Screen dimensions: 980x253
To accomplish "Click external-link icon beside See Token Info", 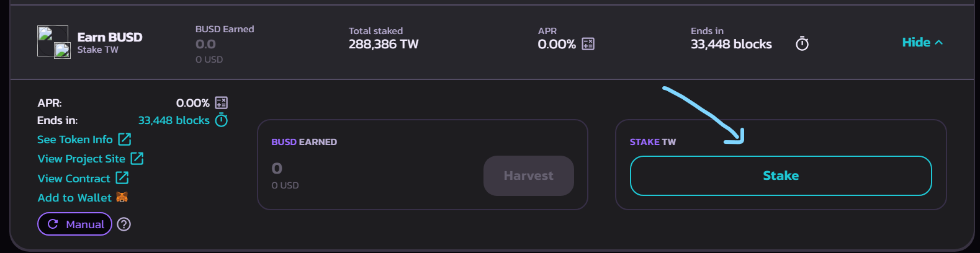I will coord(125,140).
